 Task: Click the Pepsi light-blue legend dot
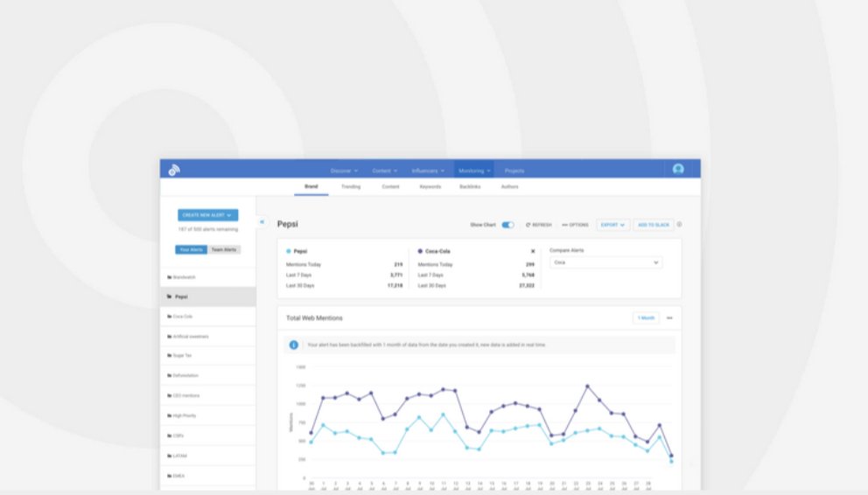point(289,251)
